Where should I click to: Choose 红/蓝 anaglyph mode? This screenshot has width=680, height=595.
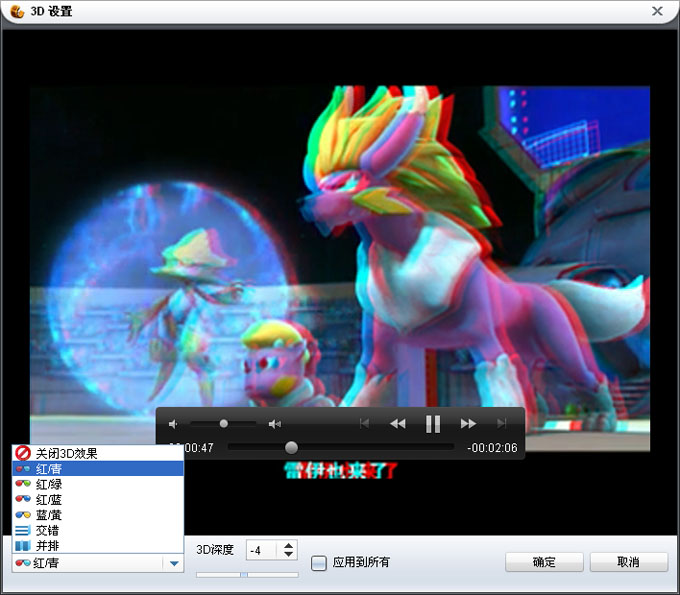coord(98,500)
